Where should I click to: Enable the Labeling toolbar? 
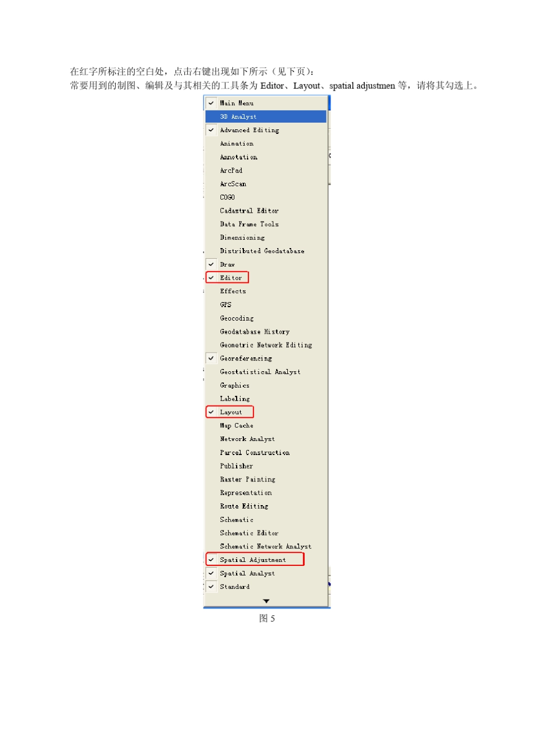point(266,399)
